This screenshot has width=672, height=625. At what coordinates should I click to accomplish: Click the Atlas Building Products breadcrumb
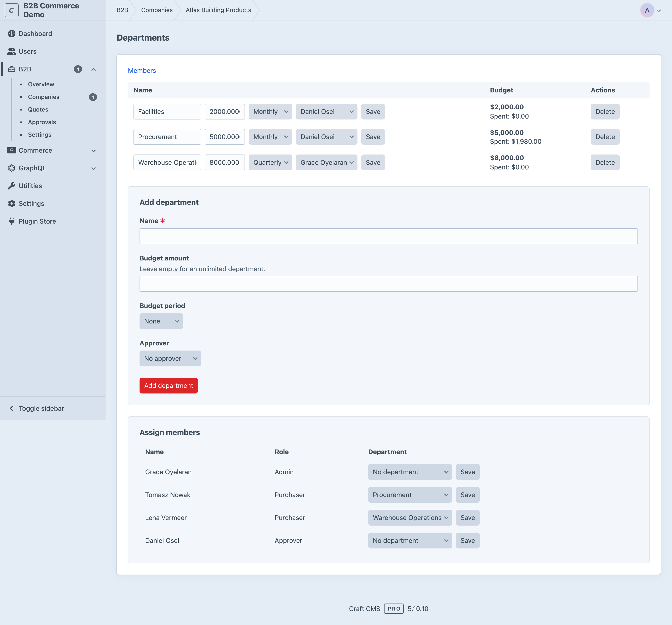click(x=218, y=10)
